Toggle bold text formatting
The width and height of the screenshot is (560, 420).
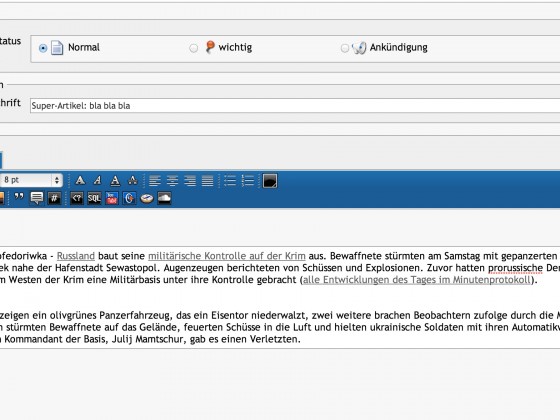click(x=80, y=180)
